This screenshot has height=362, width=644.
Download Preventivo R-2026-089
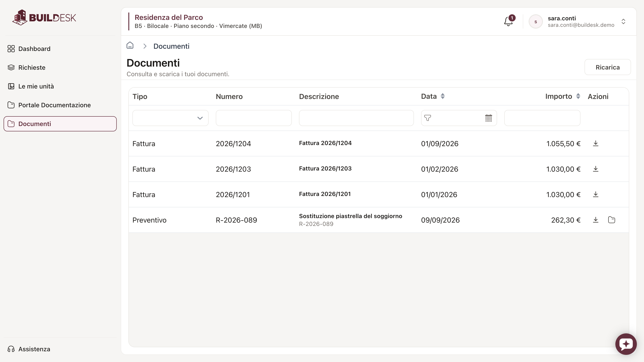(596, 220)
